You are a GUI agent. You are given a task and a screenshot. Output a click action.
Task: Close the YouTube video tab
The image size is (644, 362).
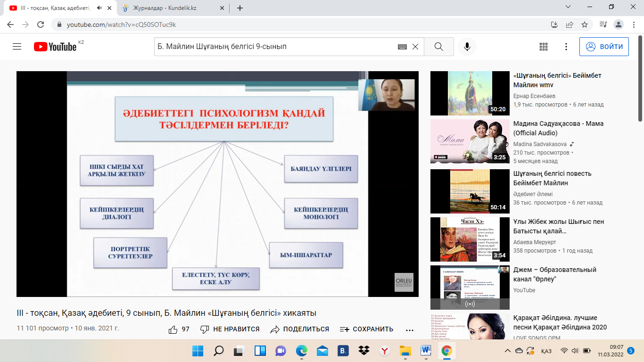(110, 8)
